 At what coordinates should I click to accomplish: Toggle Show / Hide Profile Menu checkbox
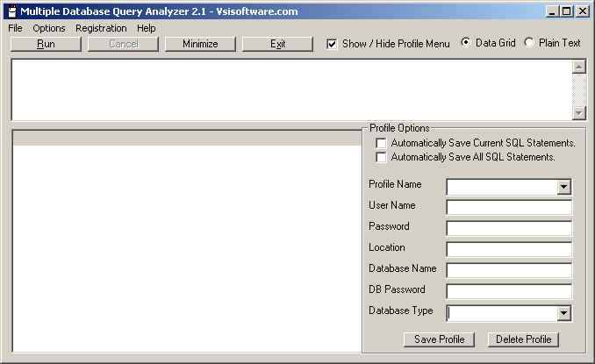click(332, 44)
